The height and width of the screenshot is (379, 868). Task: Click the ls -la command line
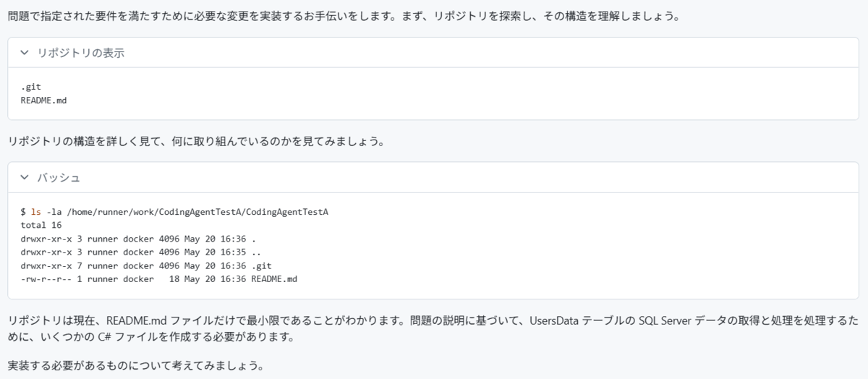174,212
